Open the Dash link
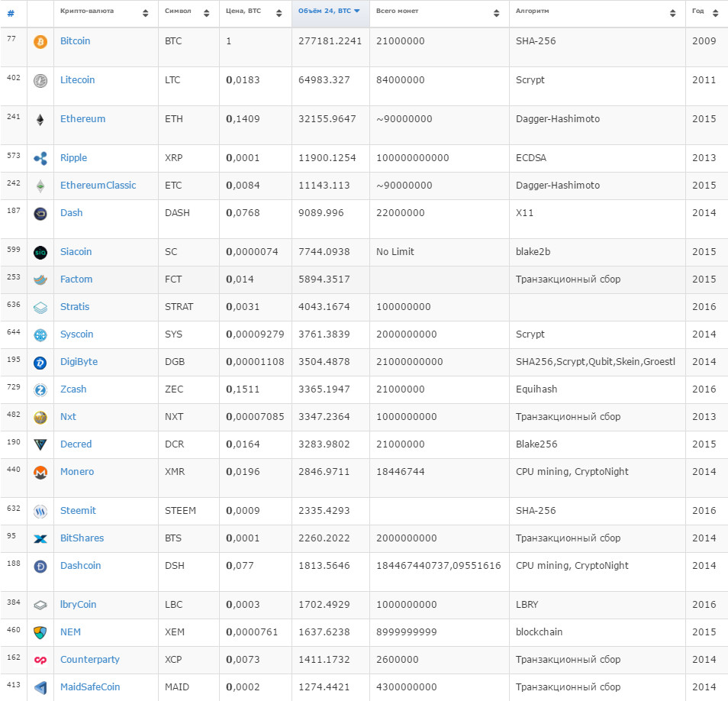728x701 pixels. coord(72,213)
